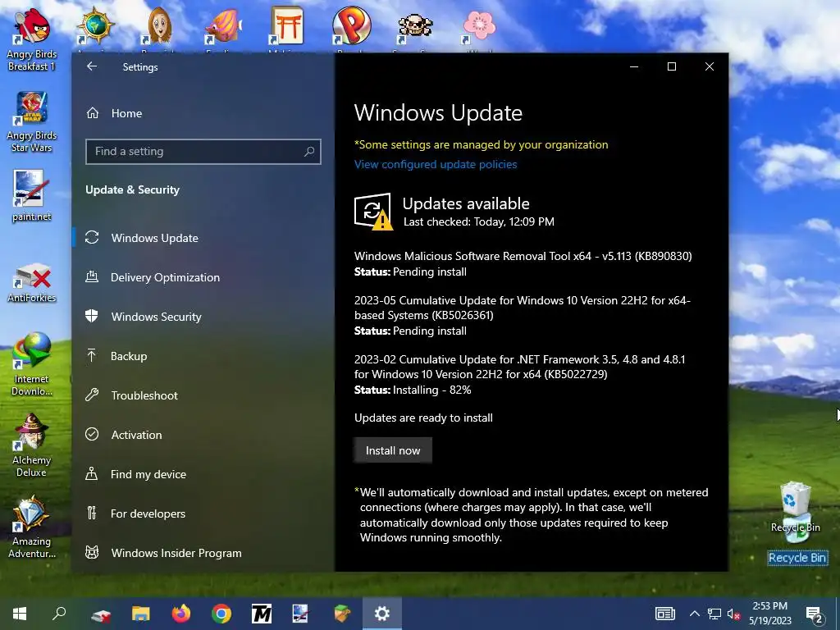Image resolution: width=840 pixels, height=630 pixels.
Task: Show hidden tray icons chevron
Action: 694,614
